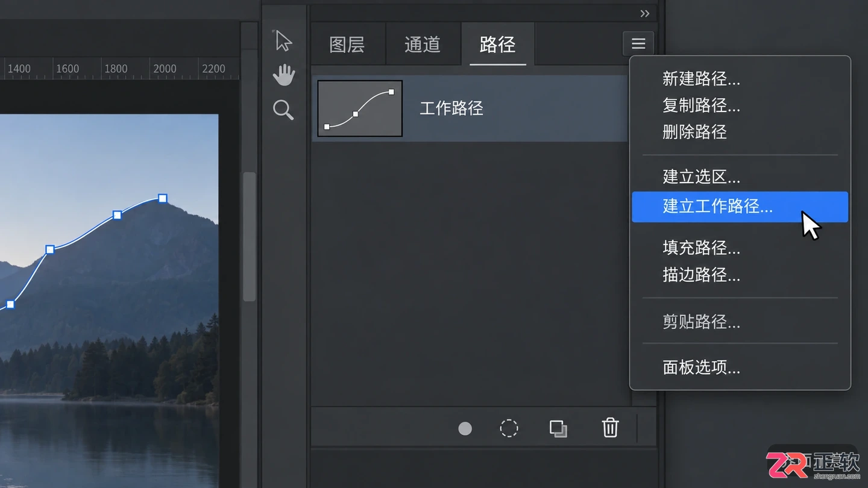
Task: Choose 复制路径... from the menu
Action: pyautogui.click(x=701, y=105)
